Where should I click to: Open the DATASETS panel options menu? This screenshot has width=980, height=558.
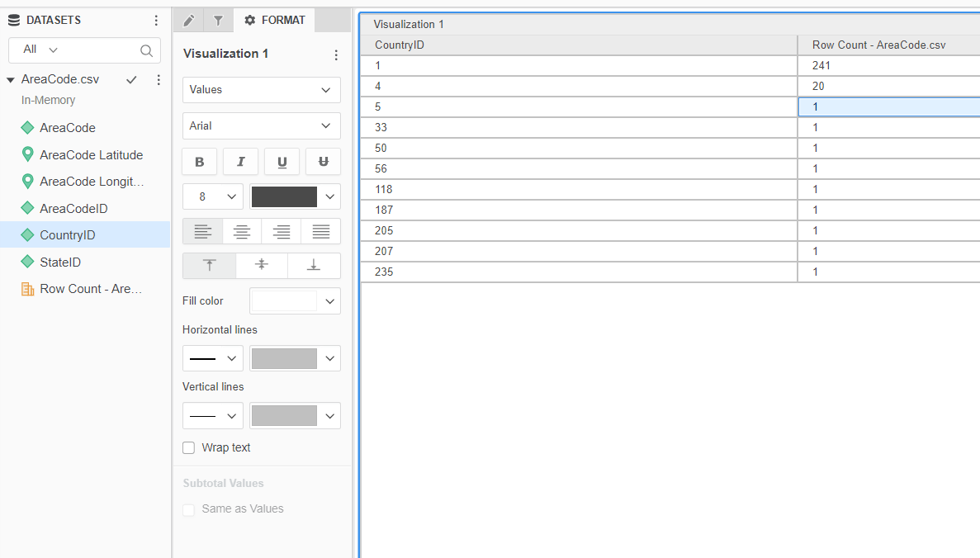(x=156, y=19)
